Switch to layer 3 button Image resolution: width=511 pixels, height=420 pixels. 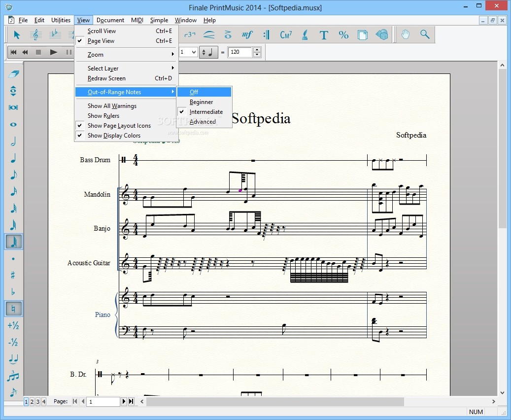[x=38, y=402]
